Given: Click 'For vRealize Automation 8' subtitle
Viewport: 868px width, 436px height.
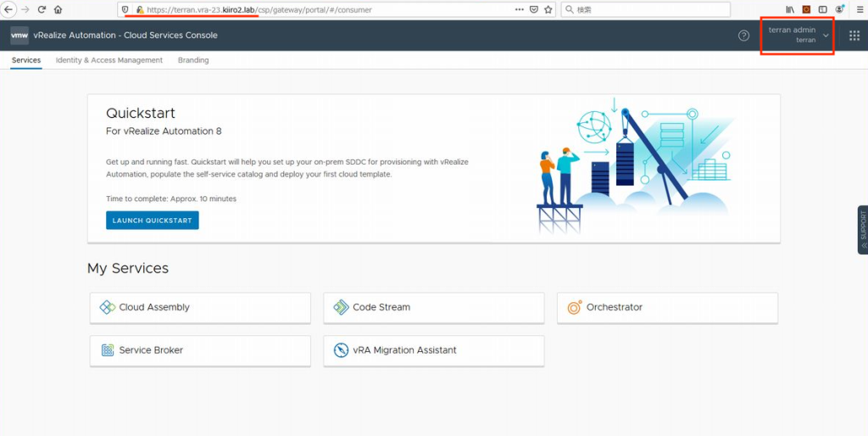Looking at the screenshot, I should click(164, 131).
